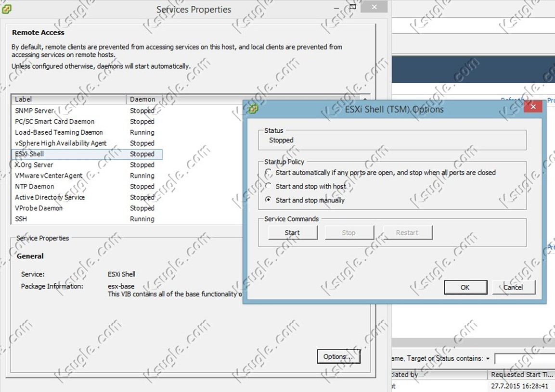The width and height of the screenshot is (555, 392).
Task: Select vSphere High Availability Agent in the list
Action: (x=87, y=143)
